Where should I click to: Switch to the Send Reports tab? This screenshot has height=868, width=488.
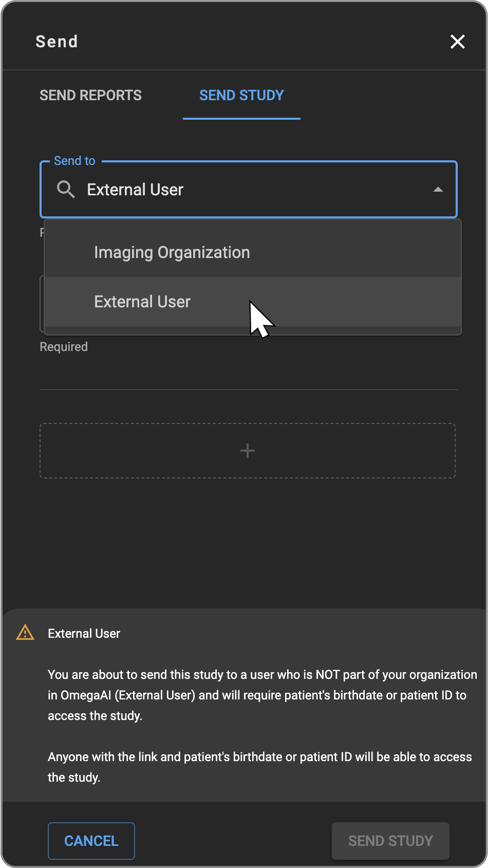[x=90, y=96]
